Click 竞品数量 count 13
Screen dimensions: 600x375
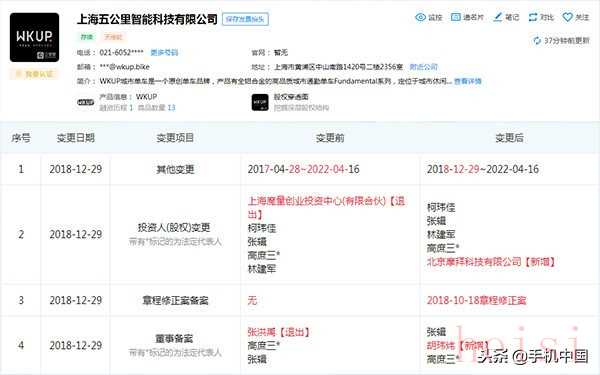tap(171, 108)
